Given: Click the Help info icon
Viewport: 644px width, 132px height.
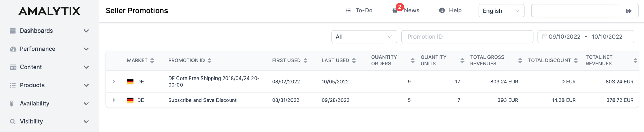Looking at the screenshot, I should [442, 10].
